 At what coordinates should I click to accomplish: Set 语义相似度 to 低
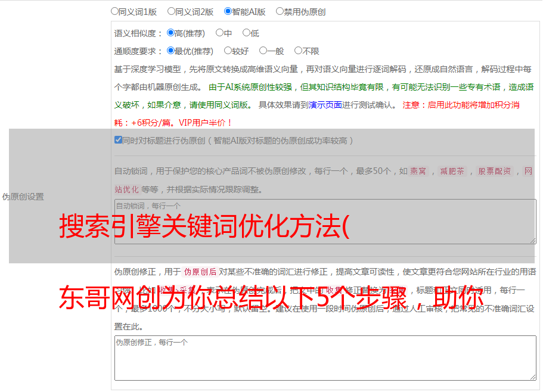click(246, 33)
